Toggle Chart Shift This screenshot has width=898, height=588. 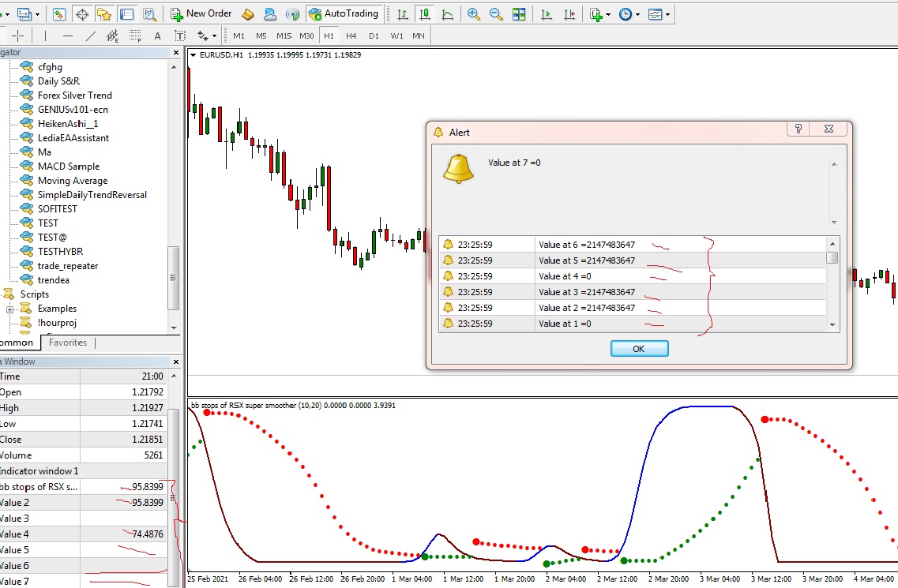click(x=569, y=13)
